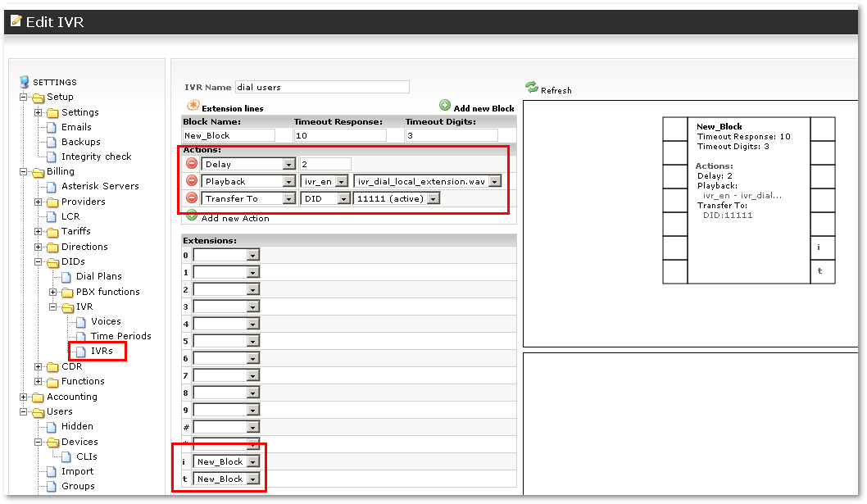
Task: Delete the Transfer To action via red icon
Action: coord(192,198)
